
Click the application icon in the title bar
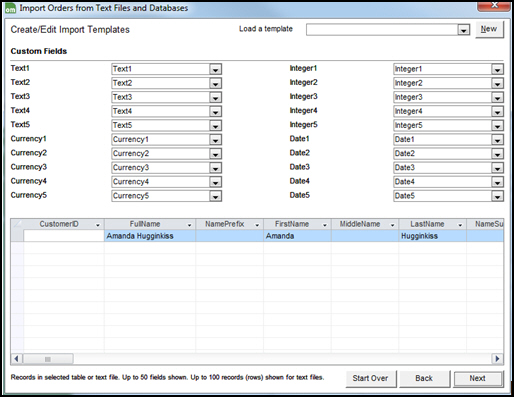coord(10,9)
